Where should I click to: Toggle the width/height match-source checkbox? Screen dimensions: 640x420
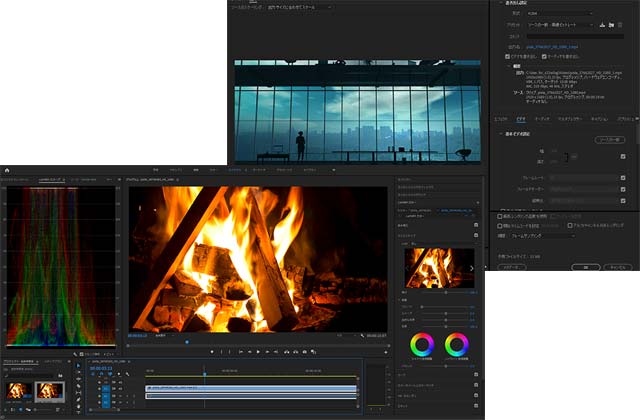pyautogui.click(x=623, y=156)
